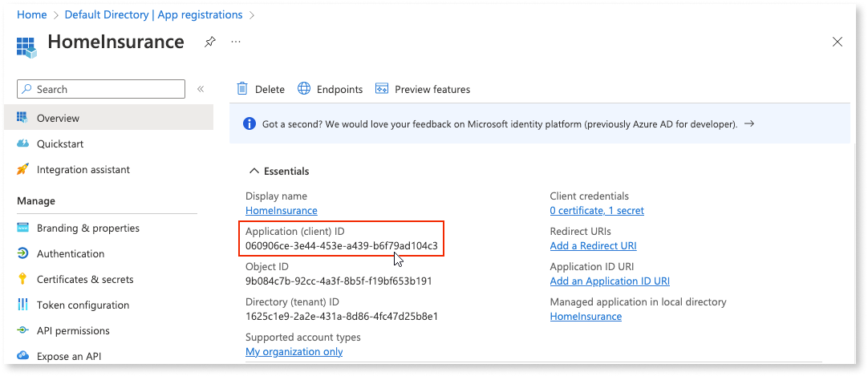Click the Branding & properties icon

click(22, 228)
